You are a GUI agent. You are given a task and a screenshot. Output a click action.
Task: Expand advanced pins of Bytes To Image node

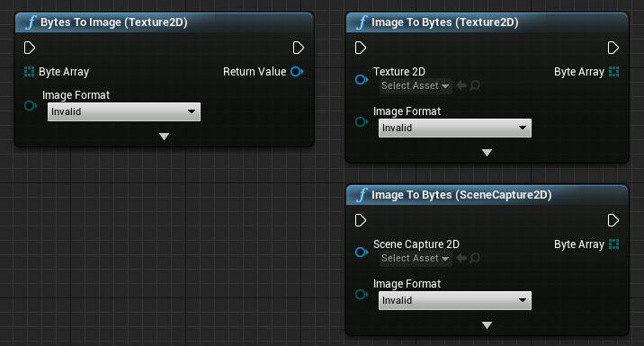[164, 137]
